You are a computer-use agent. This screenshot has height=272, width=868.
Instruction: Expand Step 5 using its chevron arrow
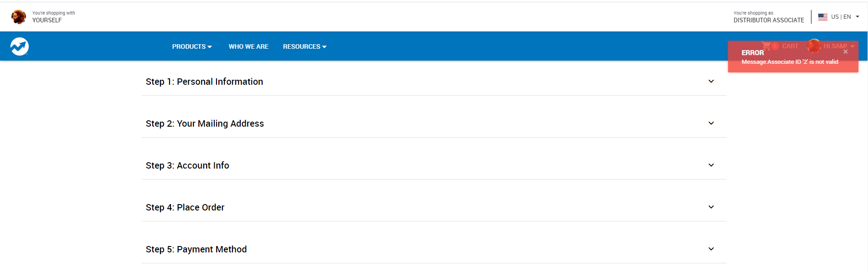[x=711, y=249]
